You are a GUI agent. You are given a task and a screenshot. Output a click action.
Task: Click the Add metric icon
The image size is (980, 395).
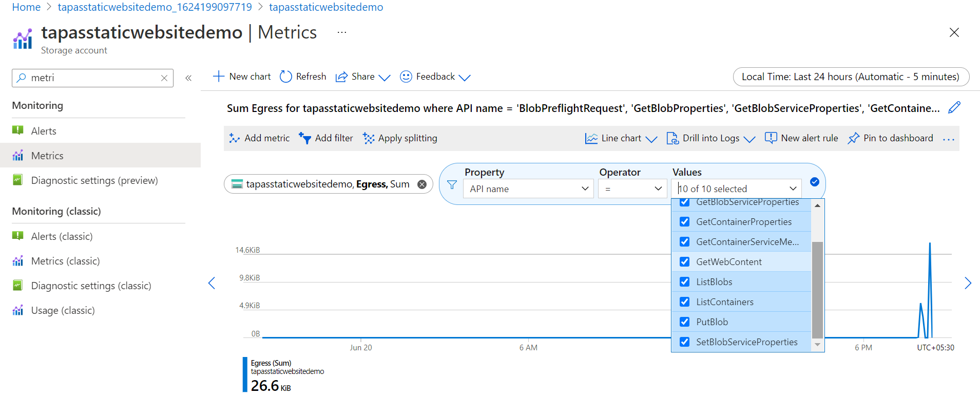coord(235,138)
